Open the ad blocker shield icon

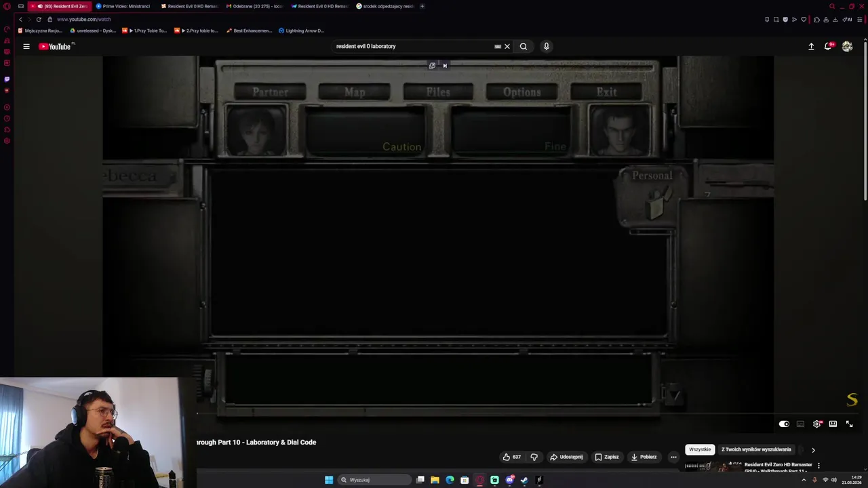[785, 19]
